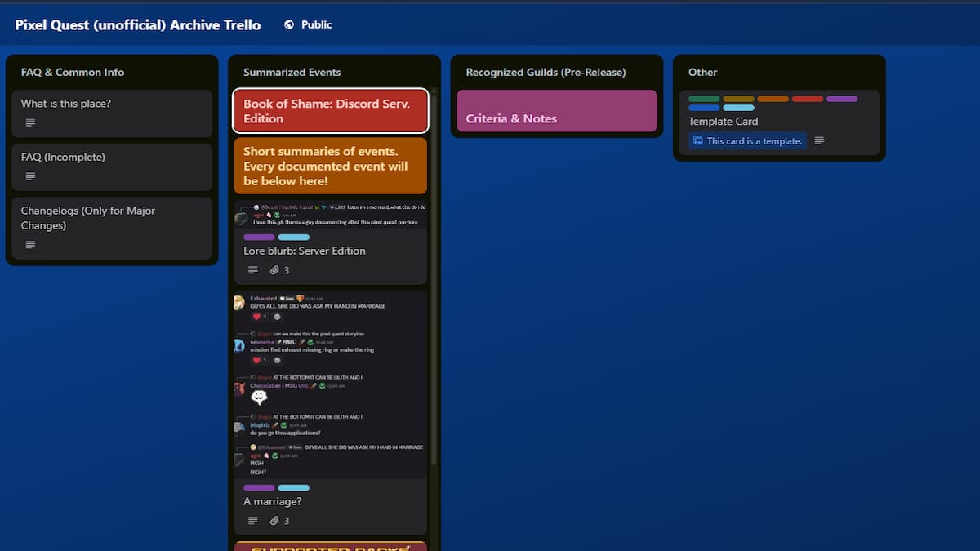The height and width of the screenshot is (551, 980).
Task: Open the "Book of Shame: Discord Serv. Edition" card
Action: [x=330, y=110]
